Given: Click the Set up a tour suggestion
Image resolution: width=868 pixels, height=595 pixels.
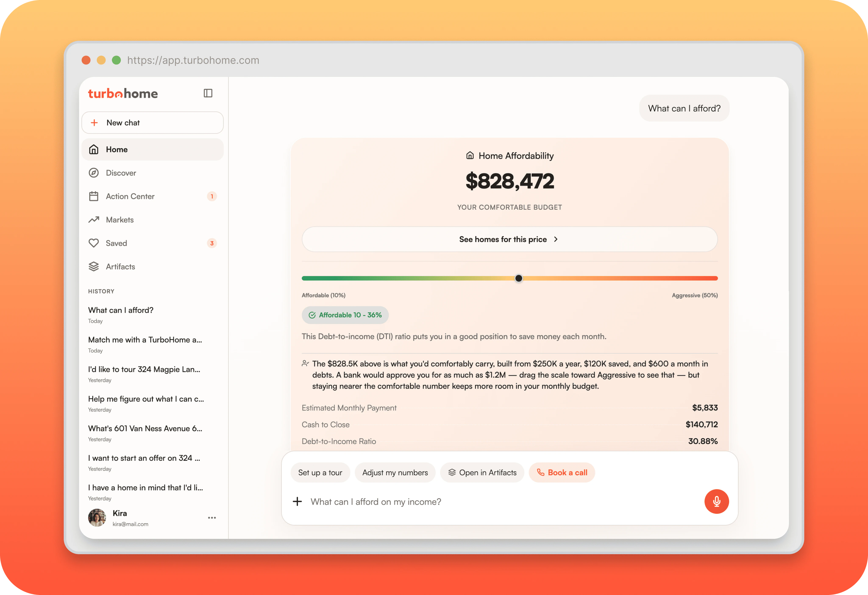Looking at the screenshot, I should point(320,472).
